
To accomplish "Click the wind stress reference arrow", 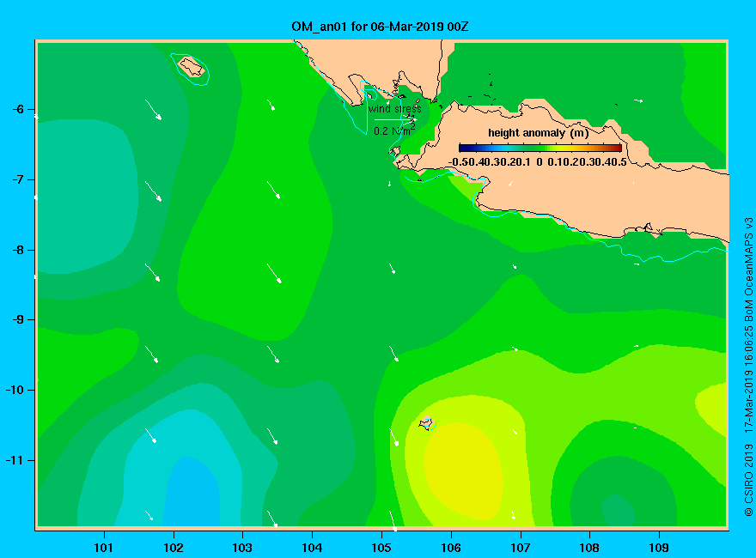I will click(x=395, y=119).
